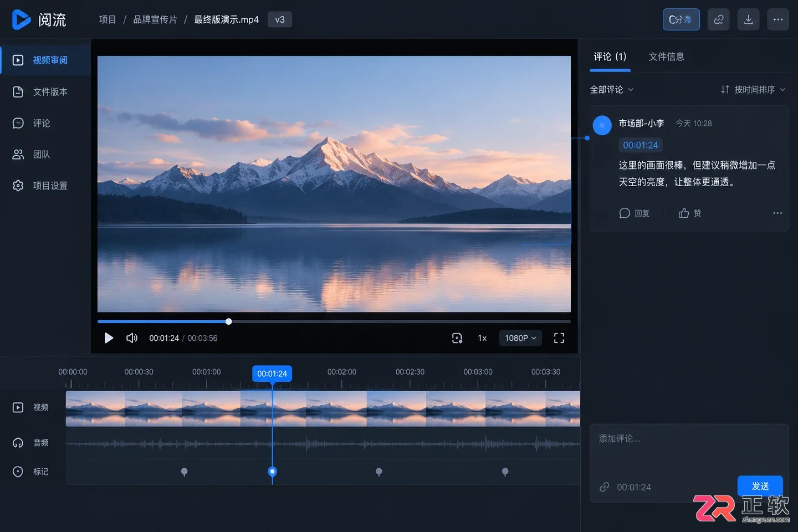Reply to the comment with 回复
The height and width of the screenshot is (532, 798).
635,213
